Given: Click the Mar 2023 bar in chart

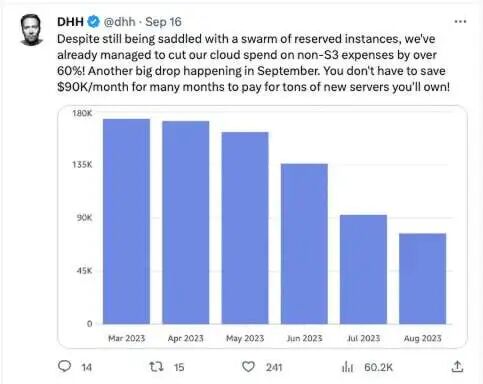Looking at the screenshot, I should tap(126, 221).
